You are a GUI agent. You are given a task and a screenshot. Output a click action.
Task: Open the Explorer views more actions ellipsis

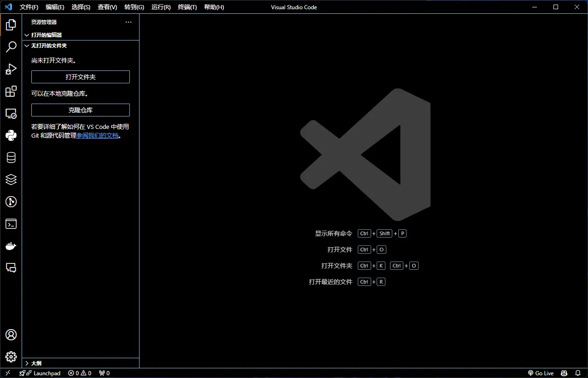(128, 22)
